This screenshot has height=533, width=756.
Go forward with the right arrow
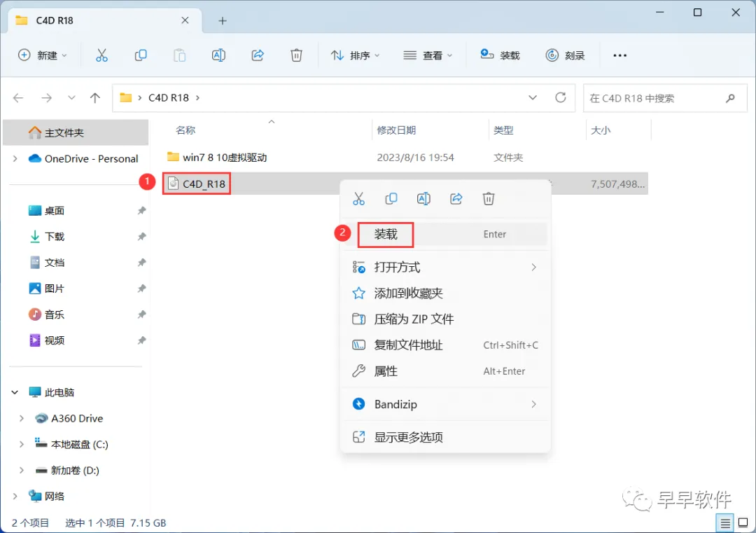point(46,98)
